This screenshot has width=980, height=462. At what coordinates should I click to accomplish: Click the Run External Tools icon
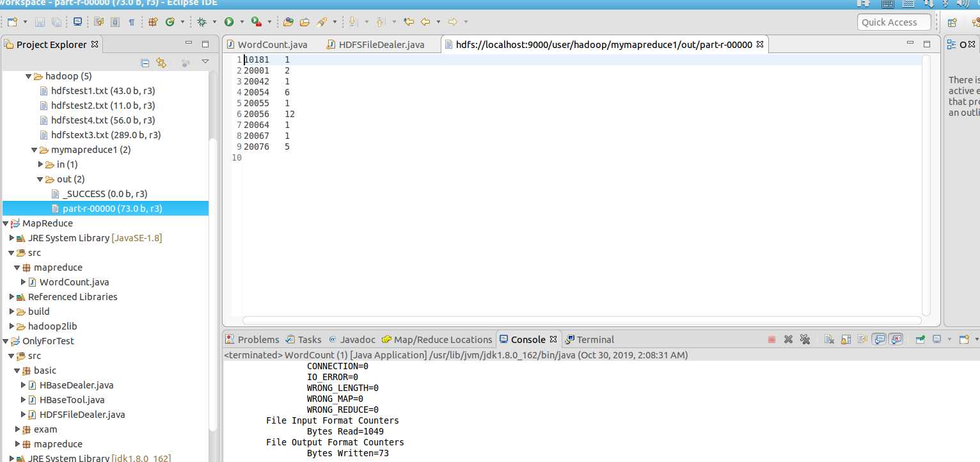[x=257, y=22]
